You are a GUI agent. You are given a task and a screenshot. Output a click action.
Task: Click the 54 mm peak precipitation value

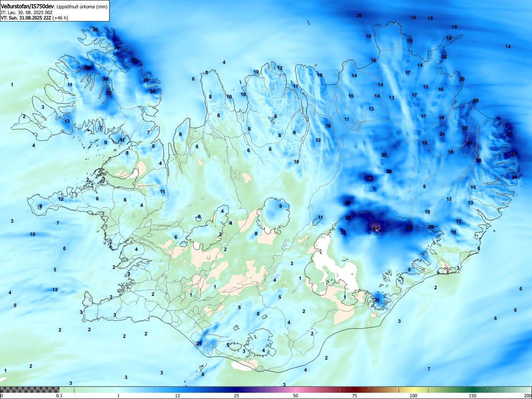376,229
